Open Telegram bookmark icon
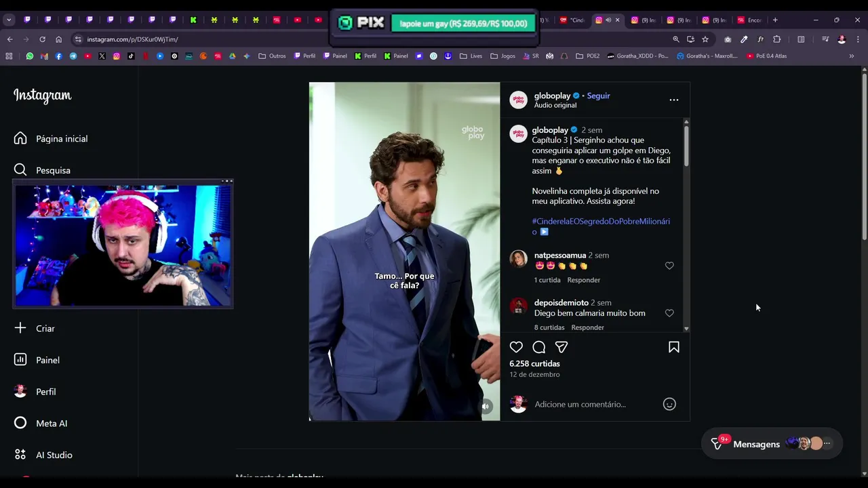The image size is (868, 488). (73, 56)
